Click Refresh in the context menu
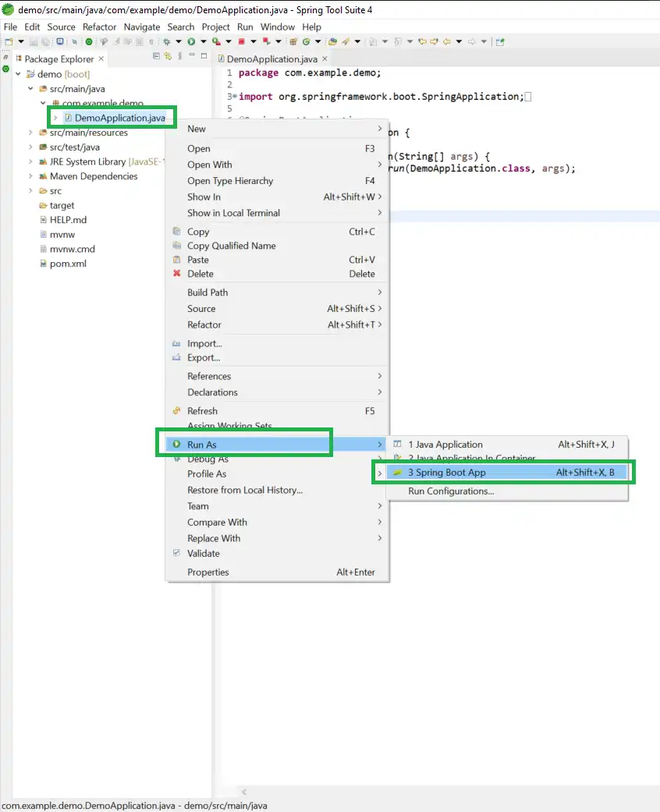The width and height of the screenshot is (660, 812). click(x=202, y=411)
